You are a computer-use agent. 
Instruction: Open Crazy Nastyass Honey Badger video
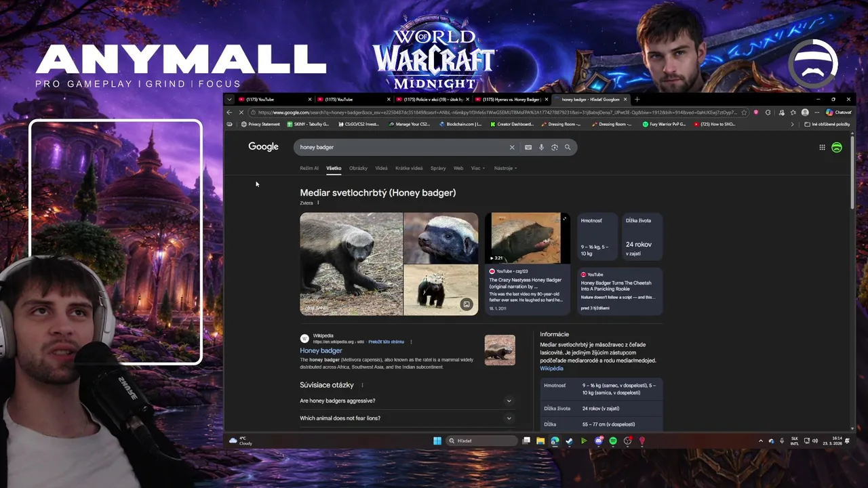click(x=528, y=264)
